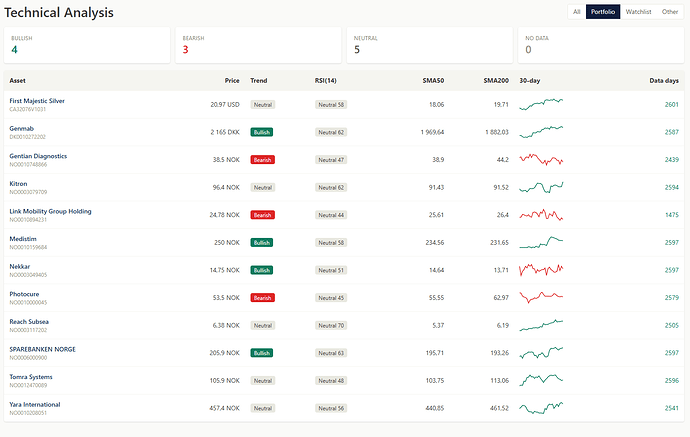Switch to the Watchlist filter tab

click(638, 12)
